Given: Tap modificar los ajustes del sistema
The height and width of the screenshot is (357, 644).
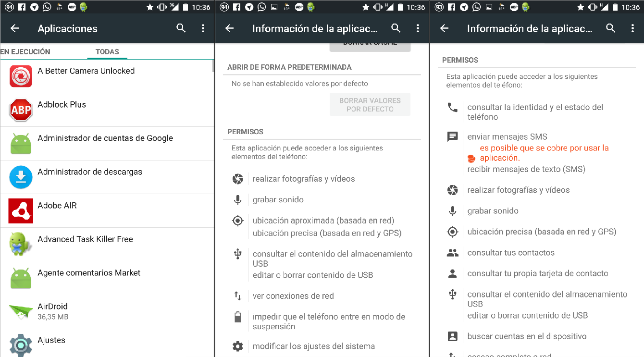Looking at the screenshot, I should [314, 346].
